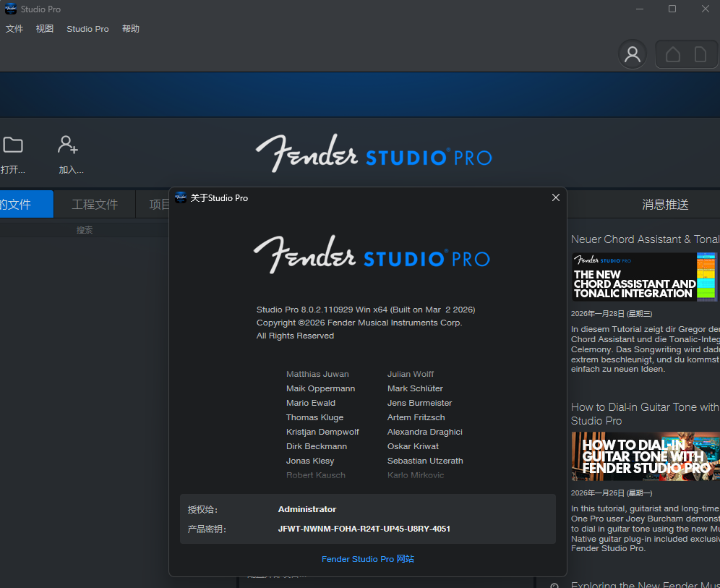Open the How to Dial-in Guitar Tone headline
Screen dimensions: 720x588
[645, 414]
